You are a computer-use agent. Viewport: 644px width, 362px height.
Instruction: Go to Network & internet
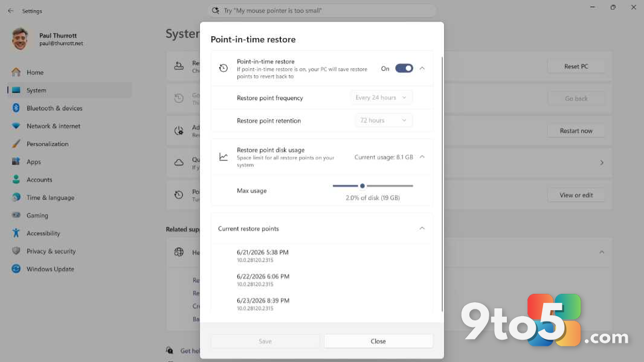[x=69, y=126]
